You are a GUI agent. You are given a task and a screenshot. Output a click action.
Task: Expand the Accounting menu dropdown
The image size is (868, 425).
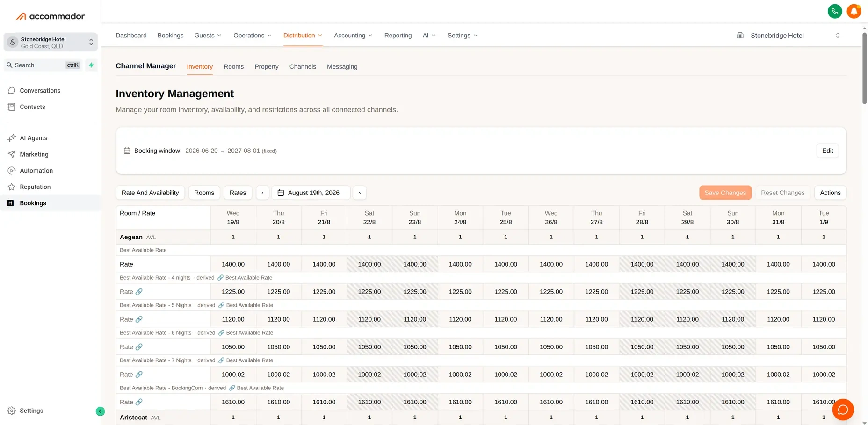pyautogui.click(x=353, y=36)
